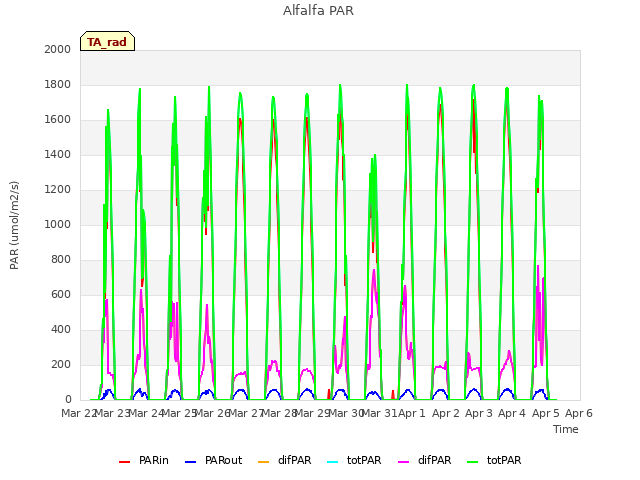Image resolution: width=640 pixels, height=480 pixels.
Task: Click the Mar 26 date label
Action: tap(212, 413)
